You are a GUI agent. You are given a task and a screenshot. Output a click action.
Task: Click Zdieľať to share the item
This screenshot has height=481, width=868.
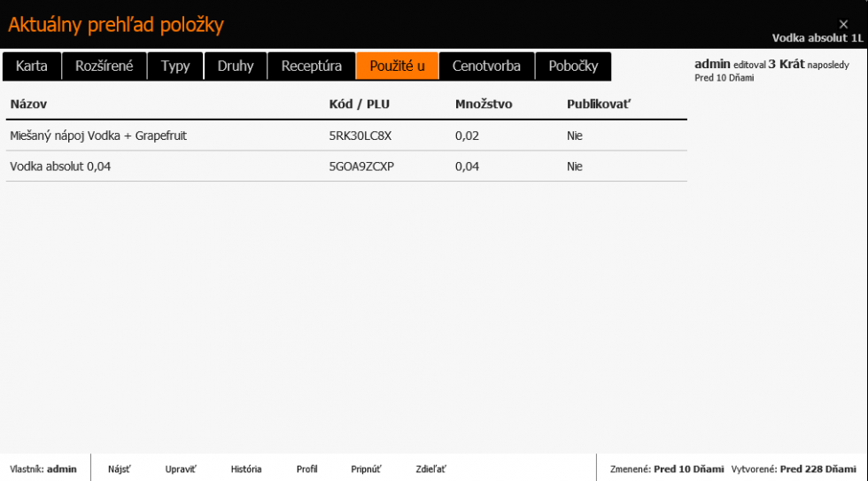(x=430, y=469)
